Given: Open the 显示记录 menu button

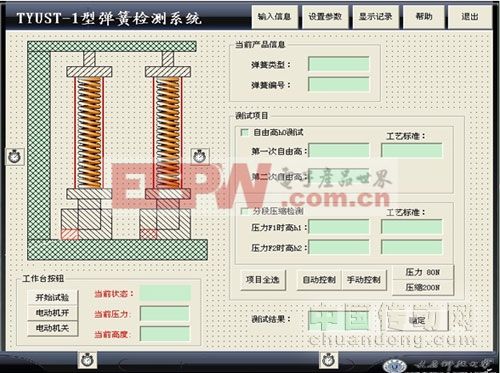Looking at the screenshot, I should click(x=375, y=17).
